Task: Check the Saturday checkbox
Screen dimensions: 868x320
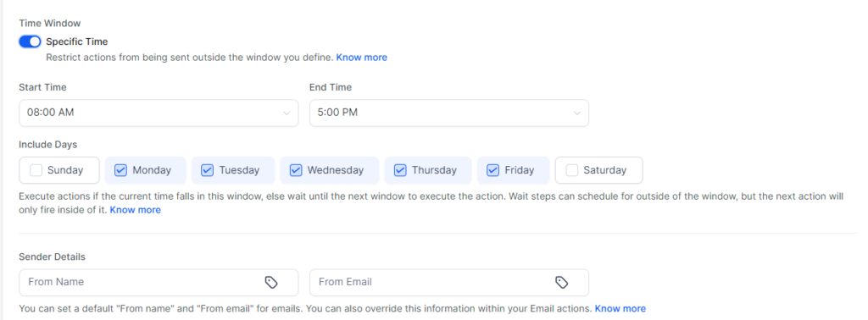Action: pyautogui.click(x=572, y=170)
